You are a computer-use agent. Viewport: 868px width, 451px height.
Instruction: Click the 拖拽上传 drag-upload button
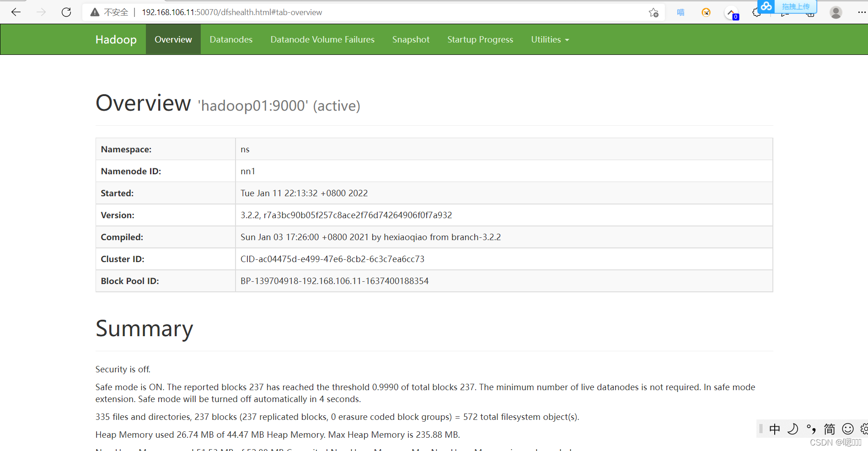pos(796,6)
